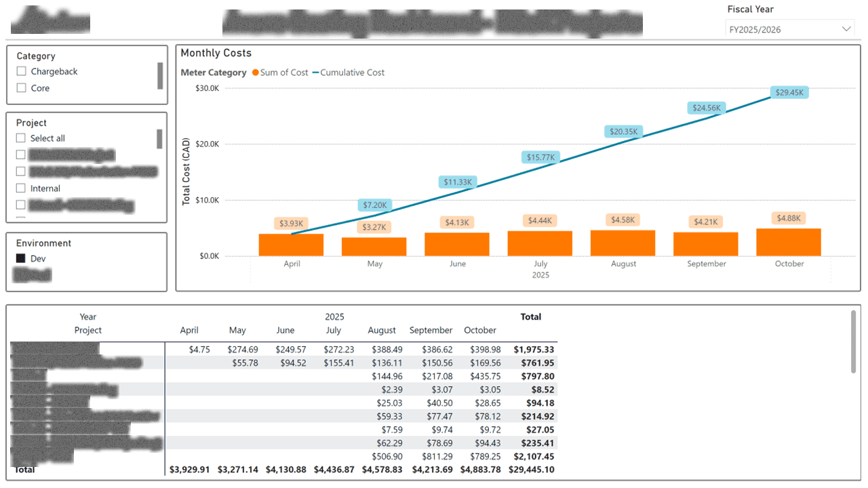Screen dimensions: 868x488
Task: Enable Select all in Project filter
Action: (21, 138)
